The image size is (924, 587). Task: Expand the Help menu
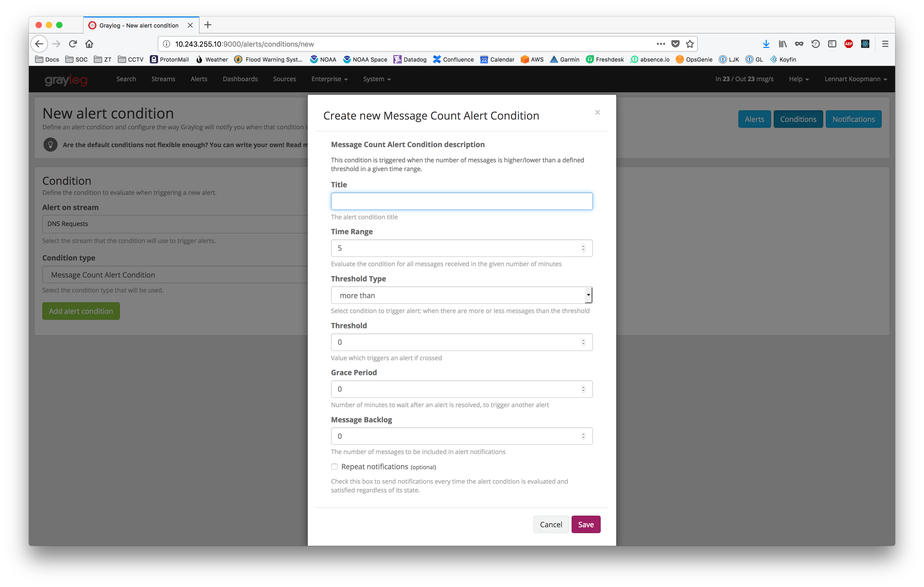pyautogui.click(x=799, y=79)
